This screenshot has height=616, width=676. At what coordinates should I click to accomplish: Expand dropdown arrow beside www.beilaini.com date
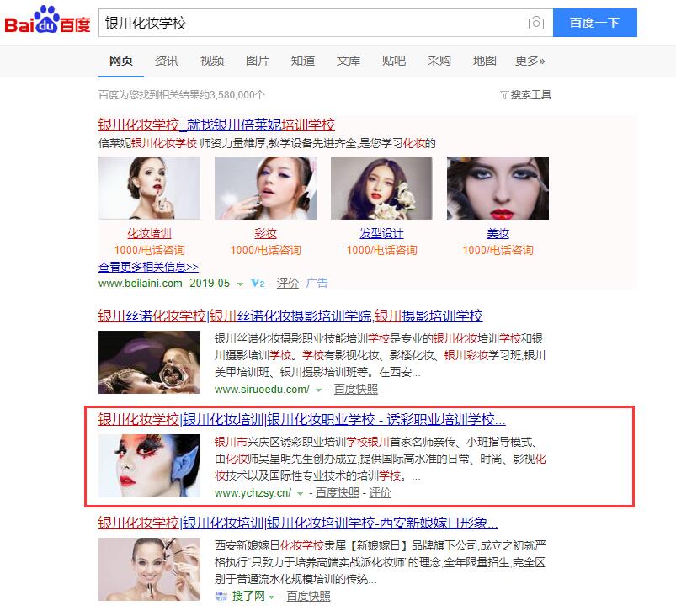pyautogui.click(x=240, y=284)
